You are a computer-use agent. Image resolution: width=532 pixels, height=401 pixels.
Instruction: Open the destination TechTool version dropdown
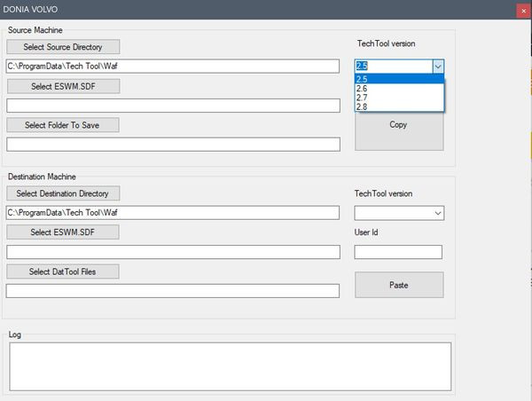tap(437, 213)
